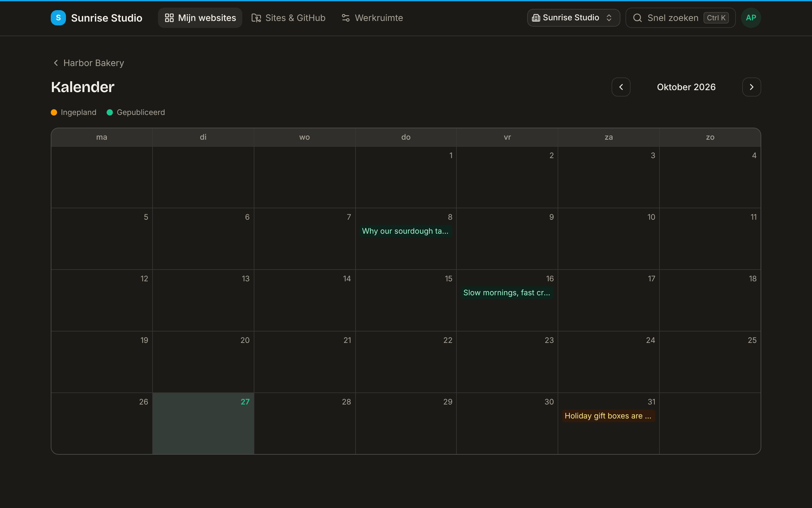This screenshot has height=508, width=812.
Task: Click the Ctrl K shortcut badge
Action: (716, 18)
